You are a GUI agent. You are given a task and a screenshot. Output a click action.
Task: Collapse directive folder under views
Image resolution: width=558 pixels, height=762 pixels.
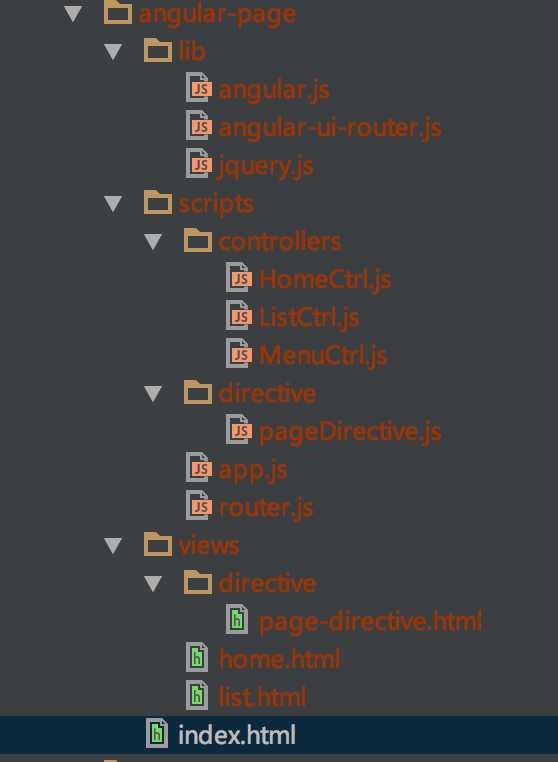coord(153,583)
